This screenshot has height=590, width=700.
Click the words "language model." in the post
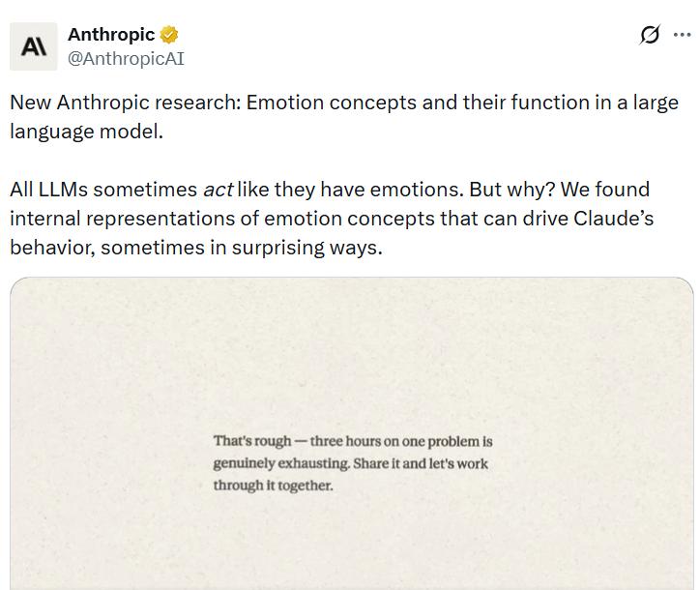pos(87,131)
